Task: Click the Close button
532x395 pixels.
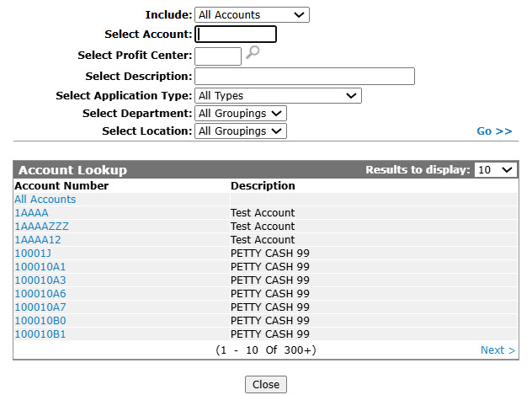Action: tap(266, 385)
